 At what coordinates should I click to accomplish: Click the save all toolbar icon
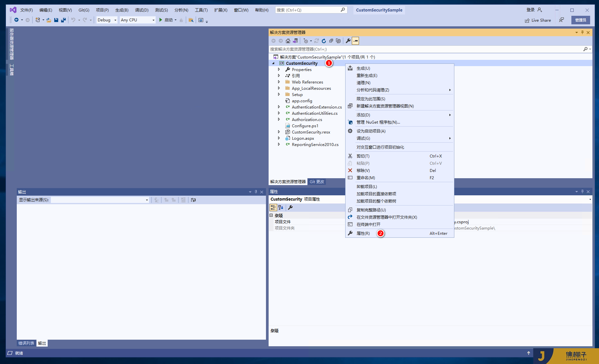click(x=63, y=20)
